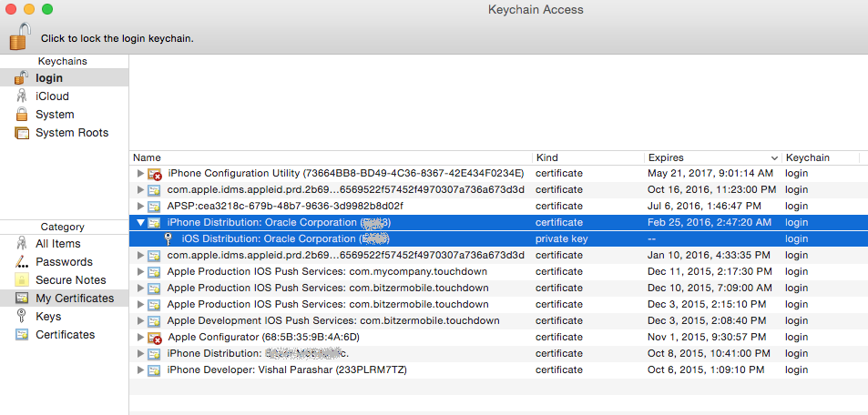Click certificate icon for com.mycompany.touchdown
Image resolution: width=868 pixels, height=415 pixels.
[154, 272]
